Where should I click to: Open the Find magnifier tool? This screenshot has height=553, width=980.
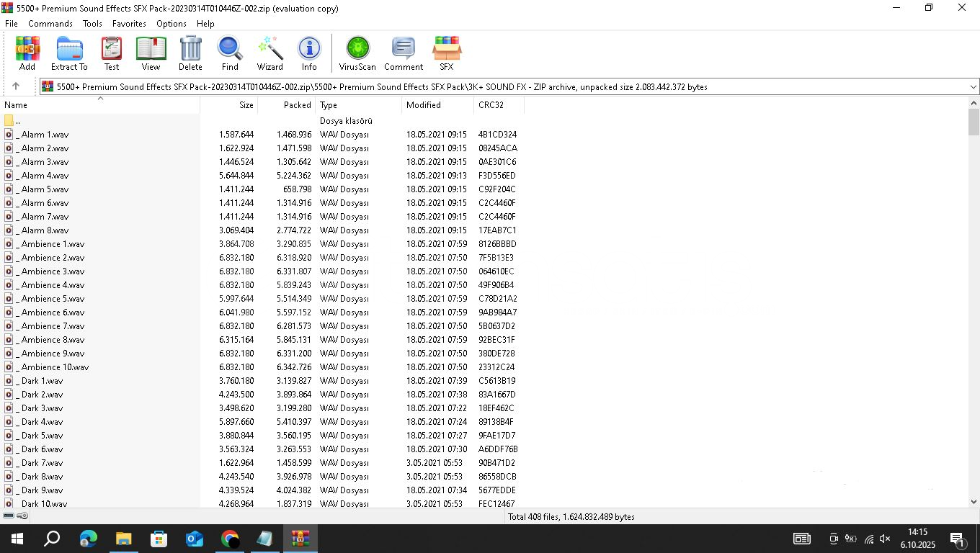[x=230, y=53]
